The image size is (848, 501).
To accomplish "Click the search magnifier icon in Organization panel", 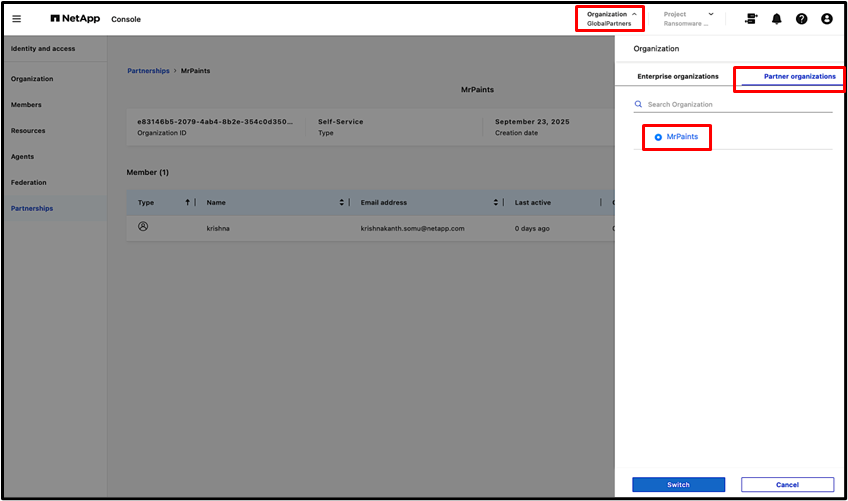I will tap(638, 104).
